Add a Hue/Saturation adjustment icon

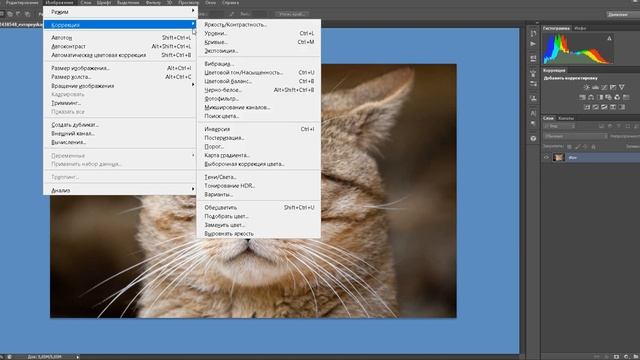coord(582,97)
